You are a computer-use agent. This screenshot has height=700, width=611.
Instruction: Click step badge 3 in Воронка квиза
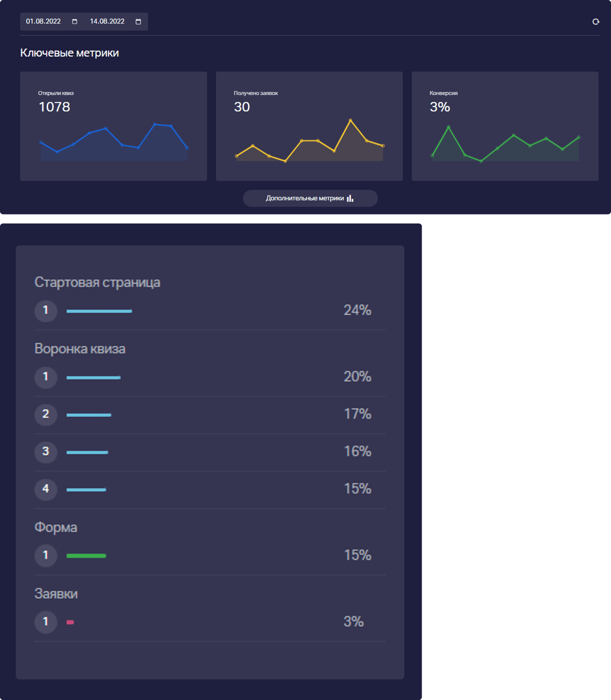coord(46,452)
